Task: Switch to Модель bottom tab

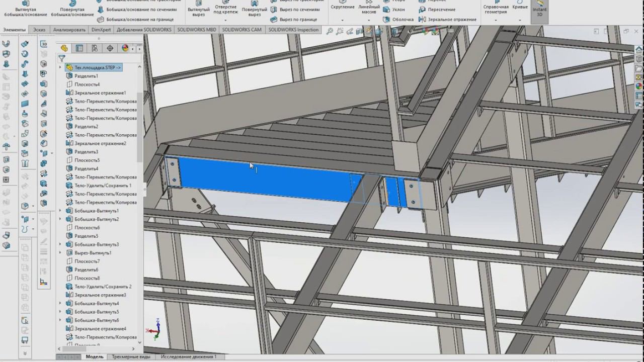Action: [x=95, y=356]
